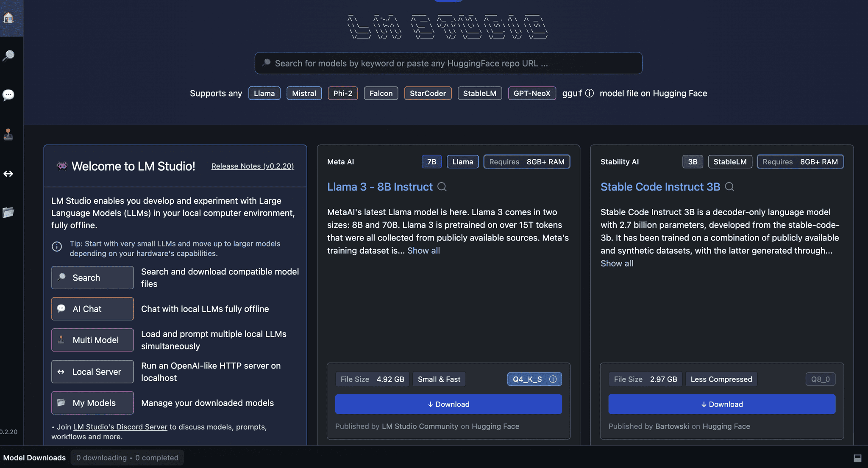868x468 pixels.
Task: Select the StableLM architecture tag in header
Action: coord(480,93)
